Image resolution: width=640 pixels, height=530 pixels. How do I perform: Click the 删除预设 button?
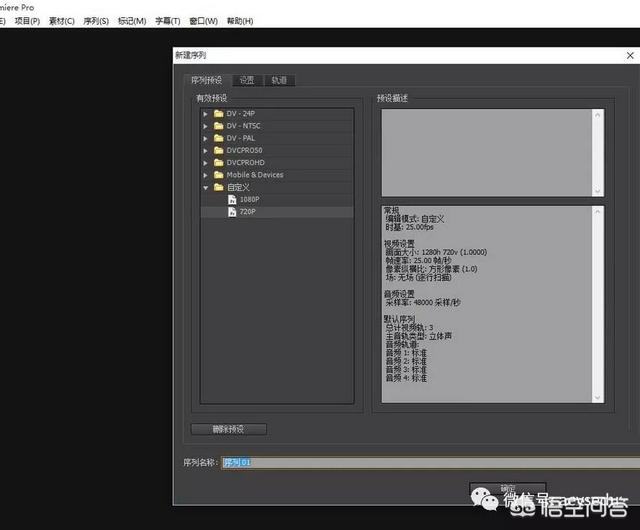[x=229, y=429]
